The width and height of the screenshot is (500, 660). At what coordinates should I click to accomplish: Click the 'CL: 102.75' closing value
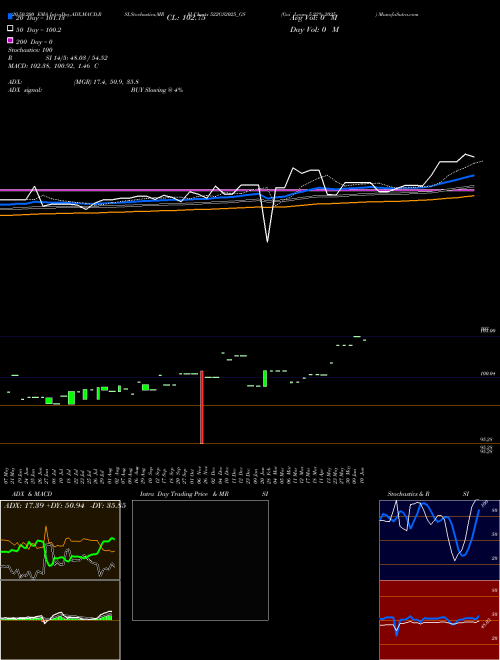186,18
